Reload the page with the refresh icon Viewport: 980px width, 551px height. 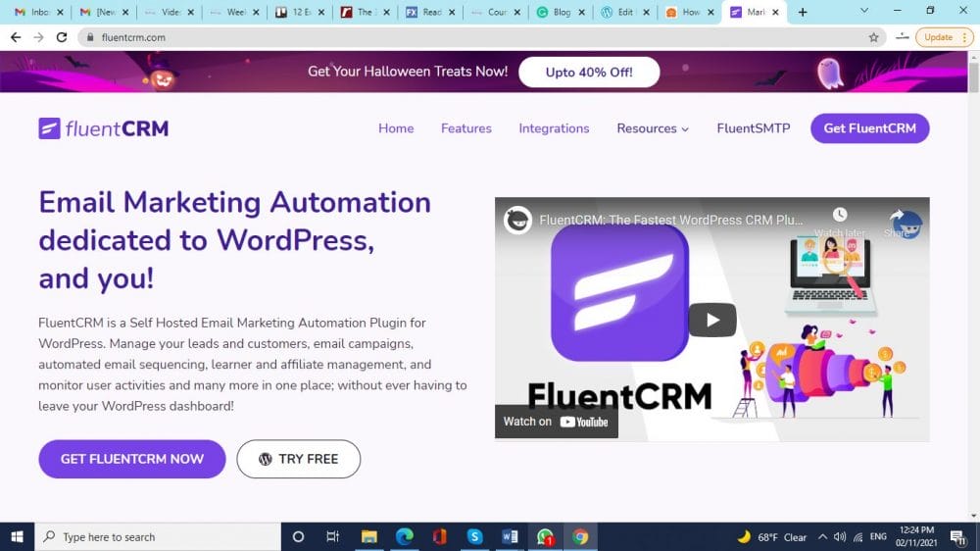[62, 37]
